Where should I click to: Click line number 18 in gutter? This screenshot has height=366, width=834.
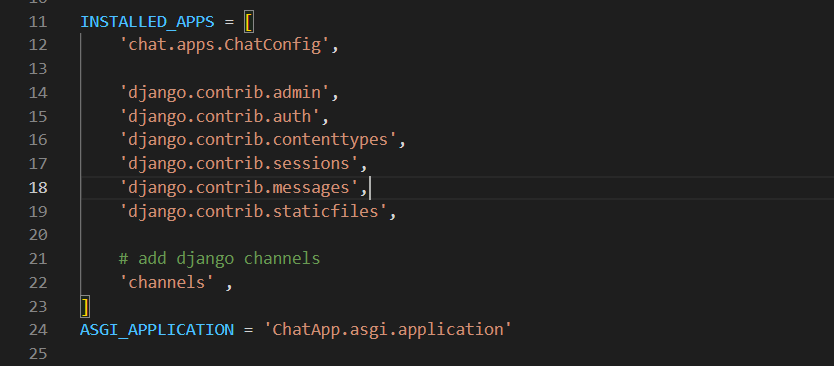[x=38, y=188]
